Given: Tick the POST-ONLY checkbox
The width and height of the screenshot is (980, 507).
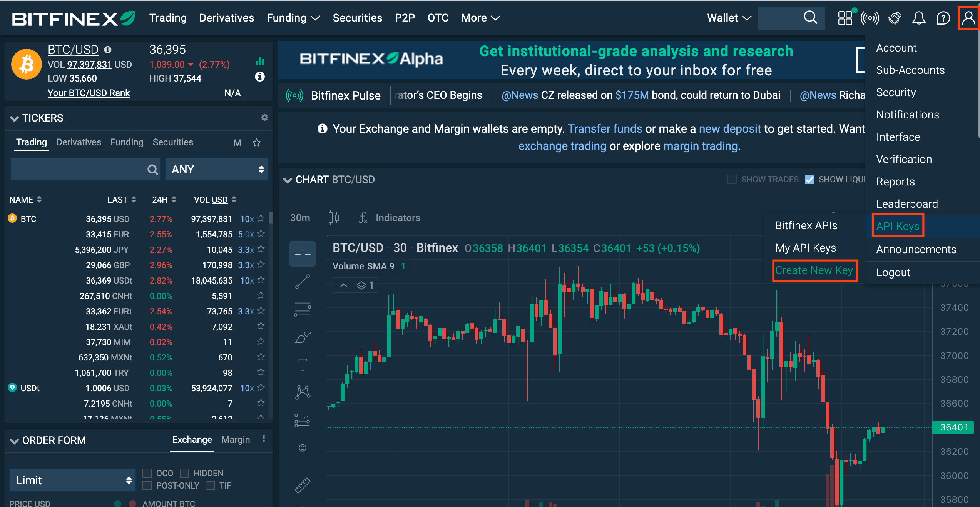Looking at the screenshot, I should click(147, 485).
